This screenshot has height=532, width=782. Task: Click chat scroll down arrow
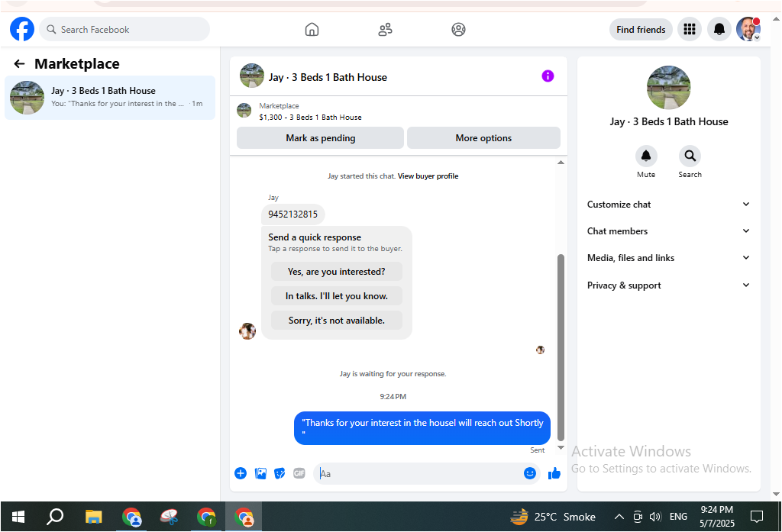561,447
